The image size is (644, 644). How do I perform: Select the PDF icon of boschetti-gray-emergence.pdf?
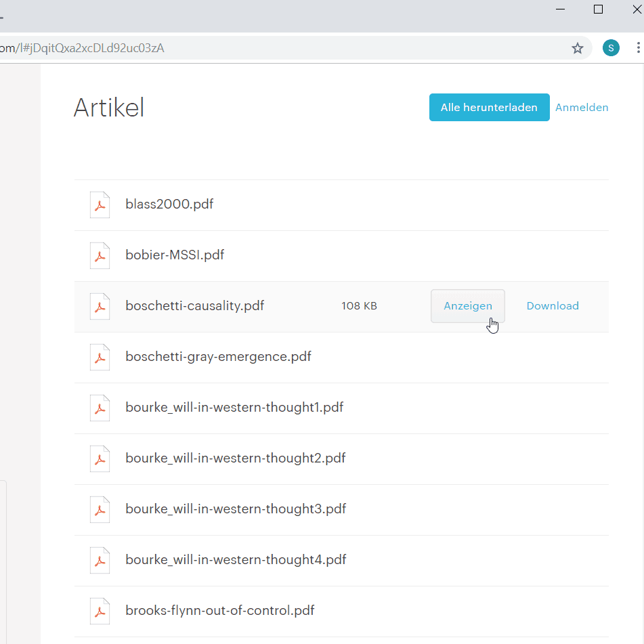click(100, 357)
